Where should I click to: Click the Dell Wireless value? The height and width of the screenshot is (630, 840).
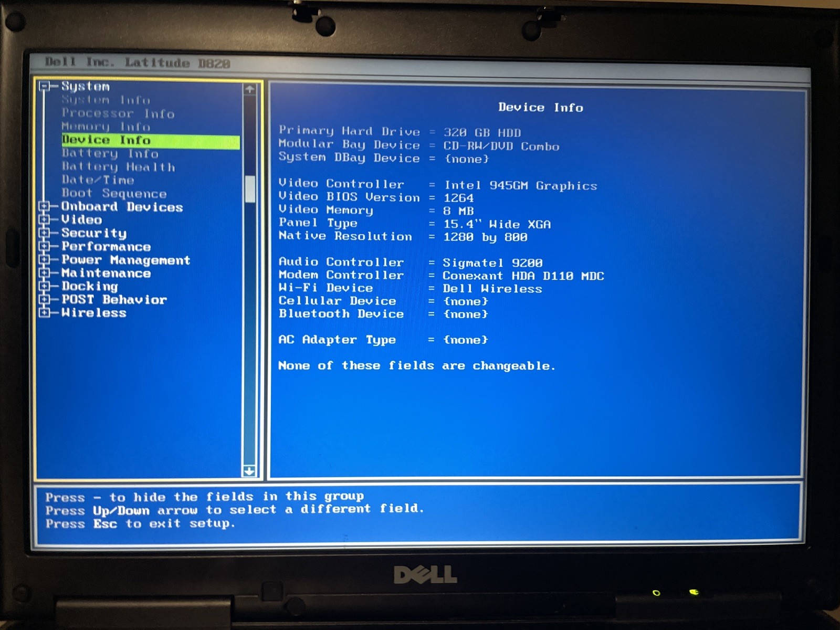pos(492,289)
